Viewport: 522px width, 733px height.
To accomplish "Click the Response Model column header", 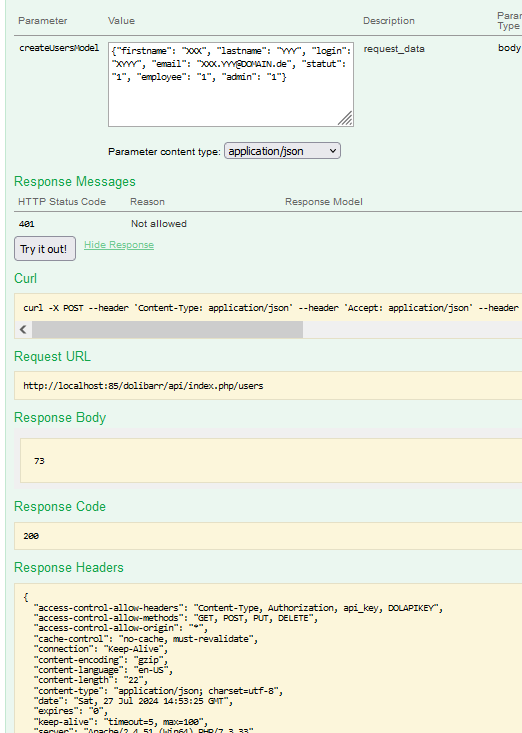I will (324, 202).
